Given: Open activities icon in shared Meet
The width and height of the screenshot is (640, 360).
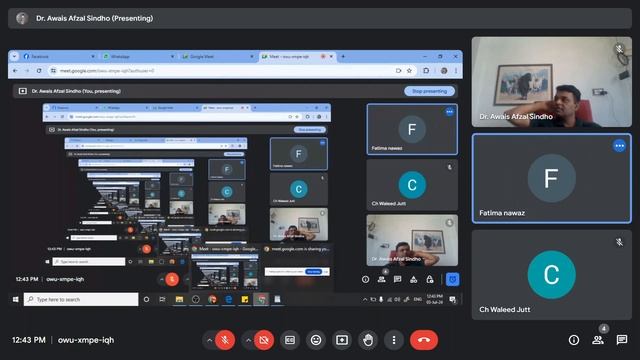Looking at the screenshot, I should (413, 280).
